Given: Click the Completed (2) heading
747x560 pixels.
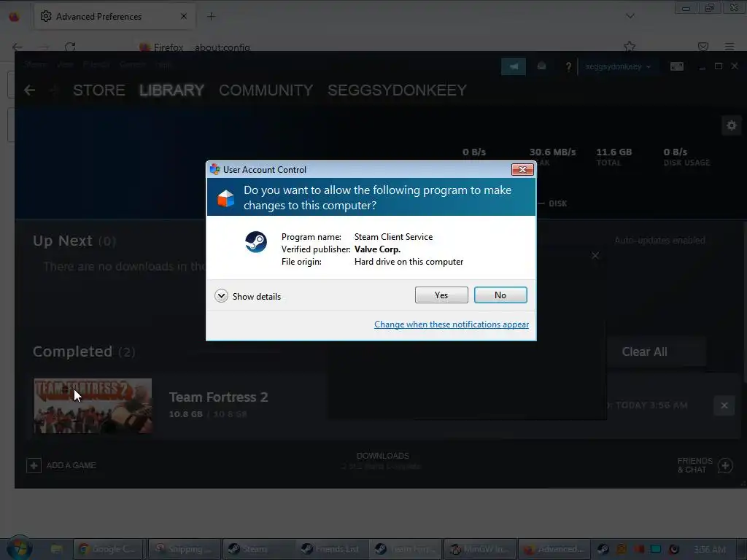Looking at the screenshot, I should tap(84, 352).
